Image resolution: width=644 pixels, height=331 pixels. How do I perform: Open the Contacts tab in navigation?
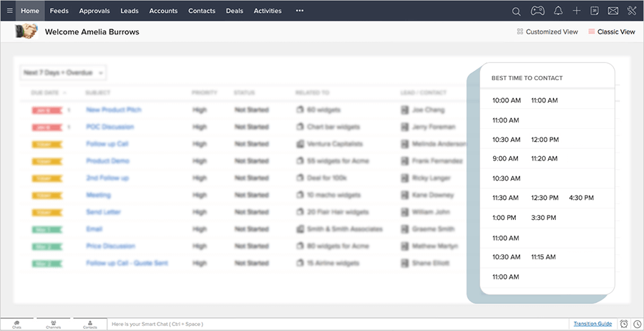[x=202, y=11]
